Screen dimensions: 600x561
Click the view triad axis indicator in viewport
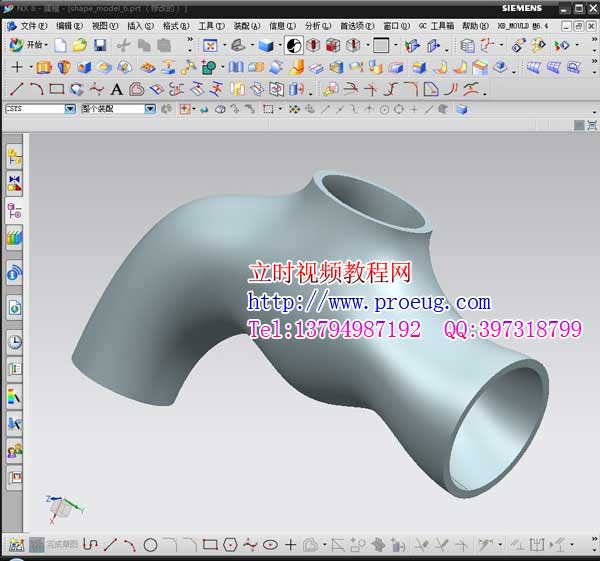pyautogui.click(x=64, y=510)
